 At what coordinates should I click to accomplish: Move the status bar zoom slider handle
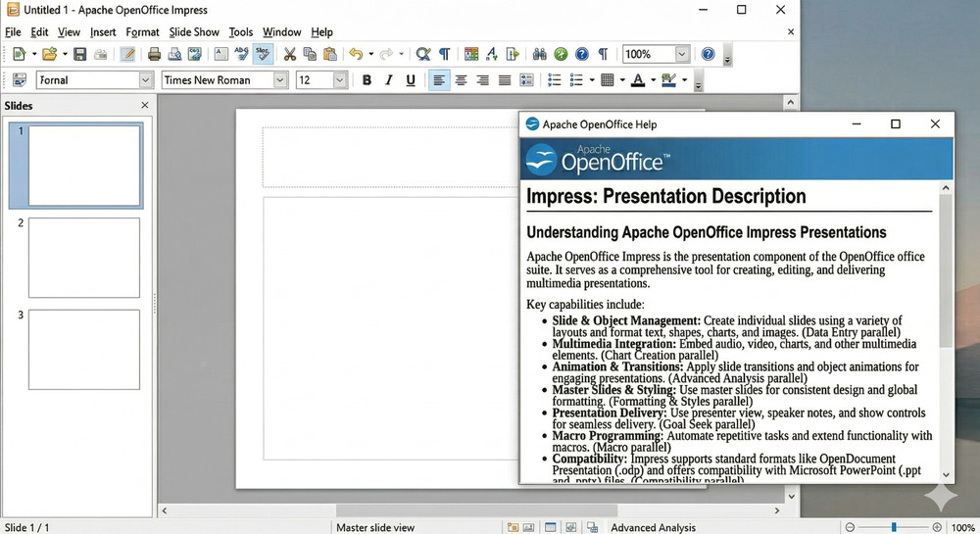(894, 528)
